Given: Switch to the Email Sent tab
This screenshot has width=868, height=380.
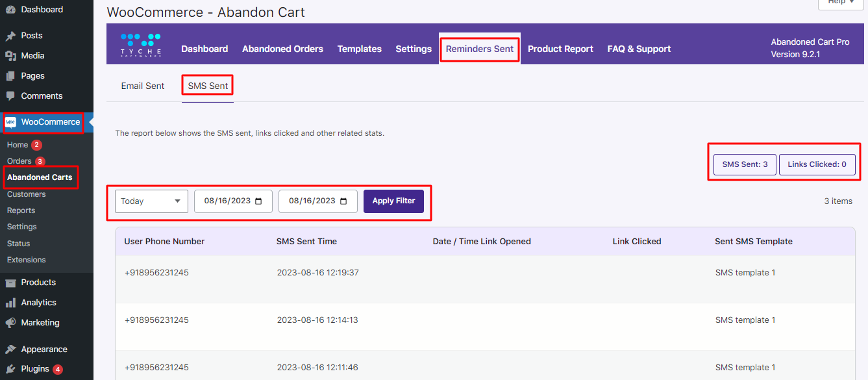Looking at the screenshot, I should (x=143, y=86).
